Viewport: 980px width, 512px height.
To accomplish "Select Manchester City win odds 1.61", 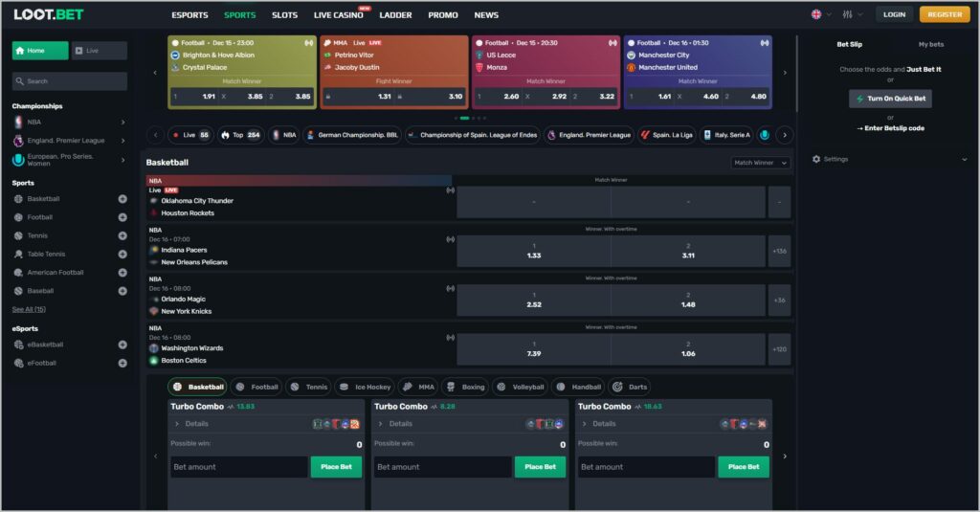I will pyautogui.click(x=650, y=97).
